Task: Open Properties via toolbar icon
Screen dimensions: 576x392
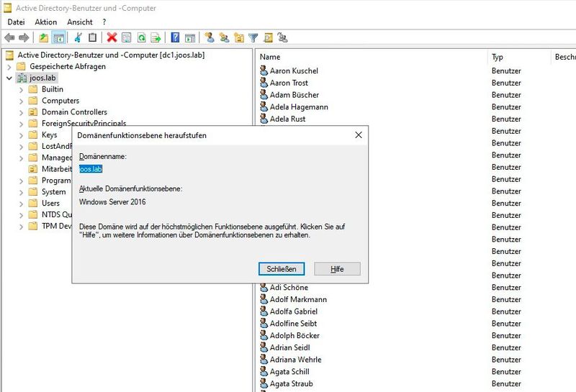Action: tap(127, 37)
